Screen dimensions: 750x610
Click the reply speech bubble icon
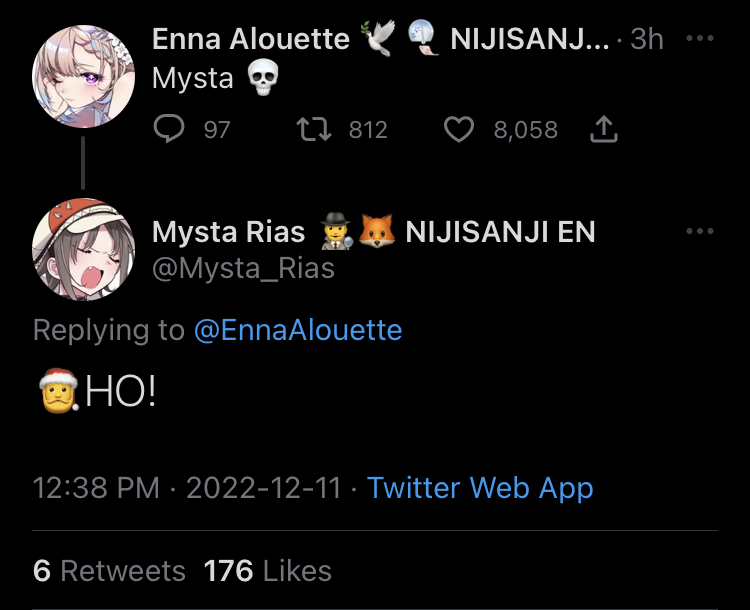171,129
